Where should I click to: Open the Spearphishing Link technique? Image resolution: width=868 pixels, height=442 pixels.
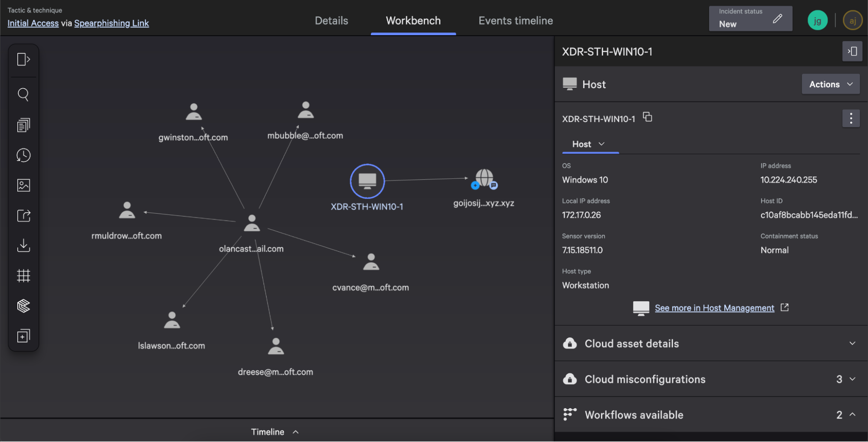point(112,23)
